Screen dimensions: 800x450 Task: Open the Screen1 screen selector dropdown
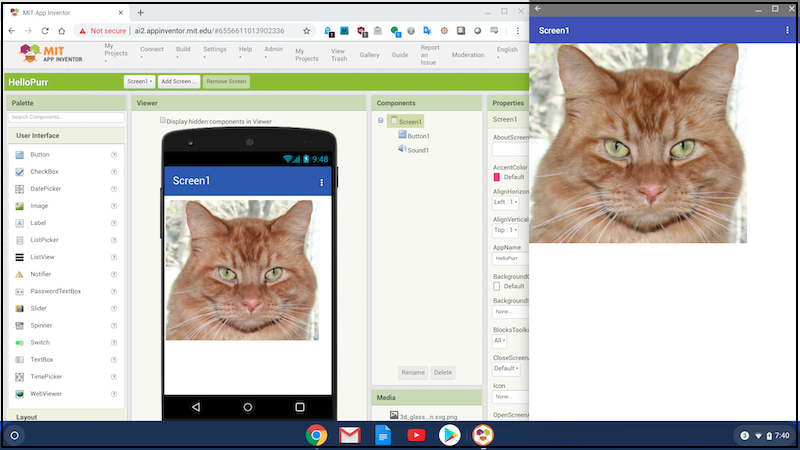point(139,82)
